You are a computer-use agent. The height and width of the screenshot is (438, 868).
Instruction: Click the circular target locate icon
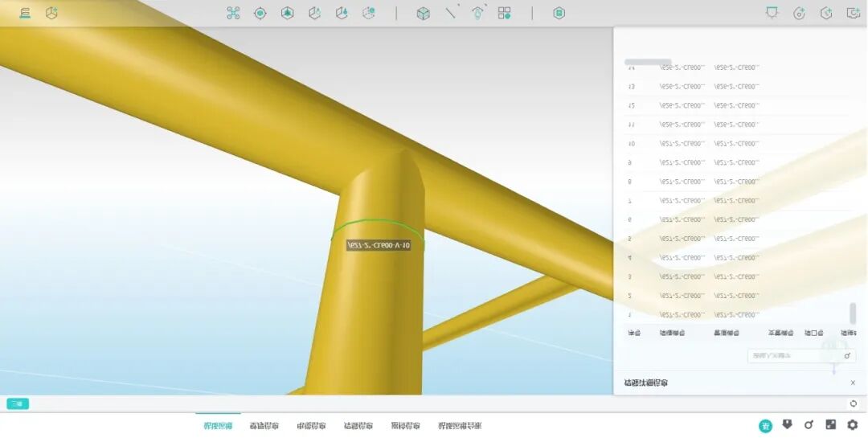260,13
